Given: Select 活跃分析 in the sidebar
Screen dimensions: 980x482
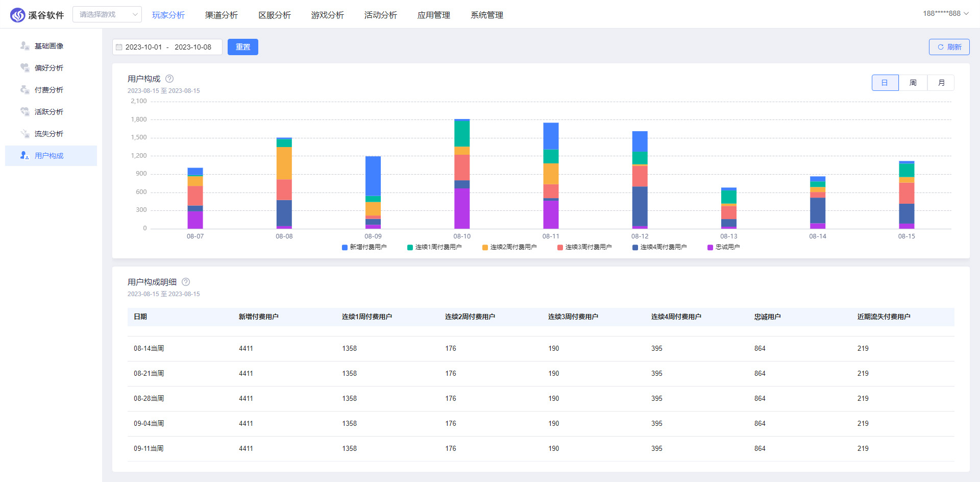Looking at the screenshot, I should pos(51,112).
